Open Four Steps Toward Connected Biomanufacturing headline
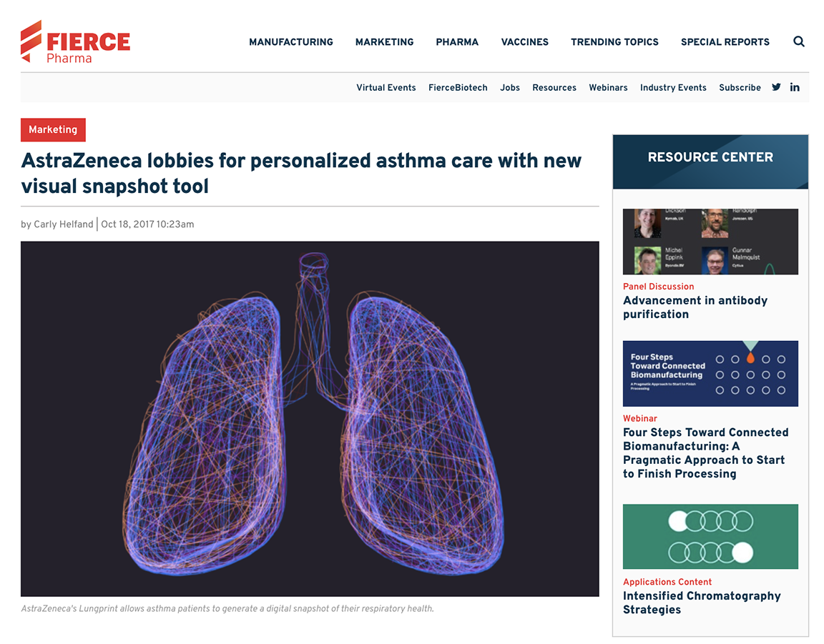Image resolution: width=824 pixels, height=644 pixels. click(x=705, y=452)
